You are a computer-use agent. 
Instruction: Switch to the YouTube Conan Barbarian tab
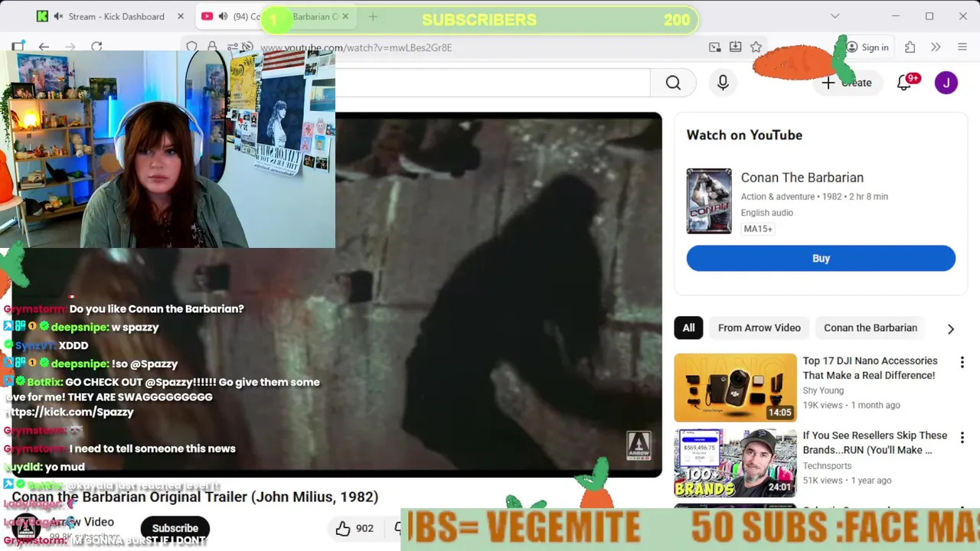pos(276,16)
